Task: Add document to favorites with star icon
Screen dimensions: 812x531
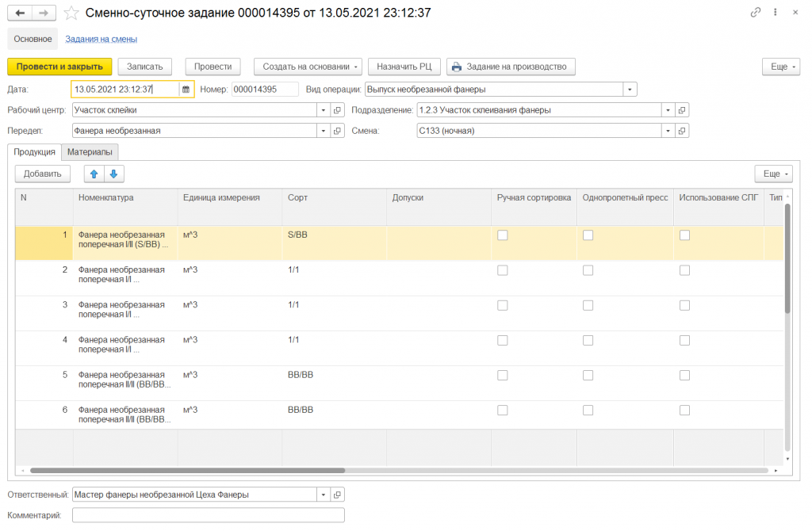Action: [x=71, y=13]
